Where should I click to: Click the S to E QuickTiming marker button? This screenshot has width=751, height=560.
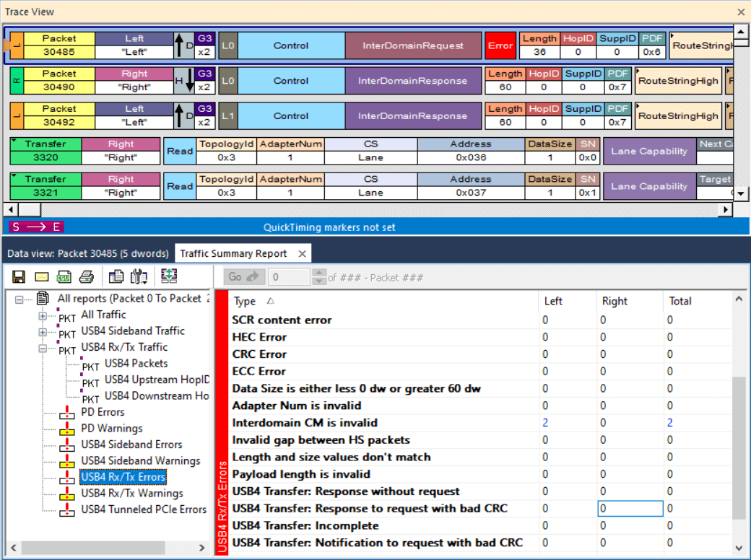click(x=36, y=227)
